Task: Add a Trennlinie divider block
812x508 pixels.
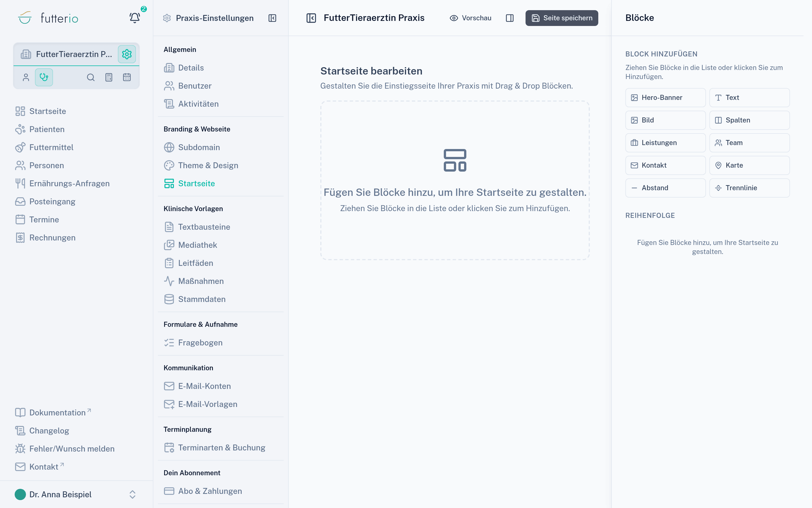Action: 749,188
